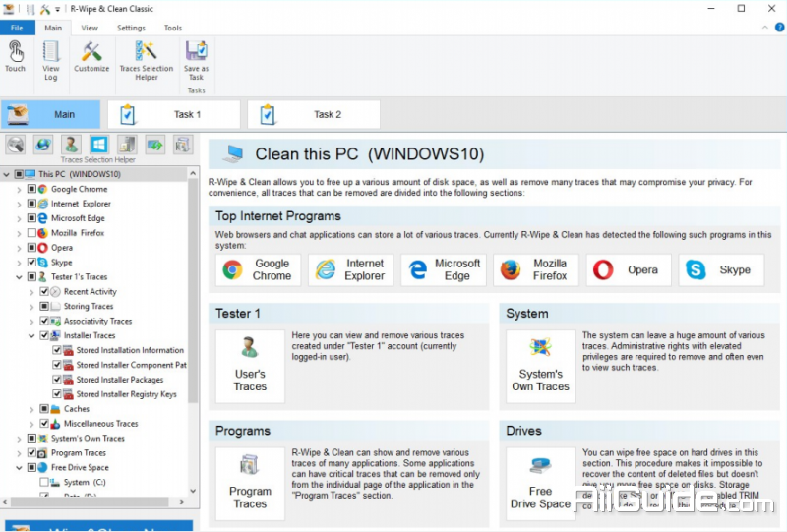Viewport: 787px width, 532px height.
Task: Toggle the Google Chrome checkbox
Action: pyautogui.click(x=31, y=189)
